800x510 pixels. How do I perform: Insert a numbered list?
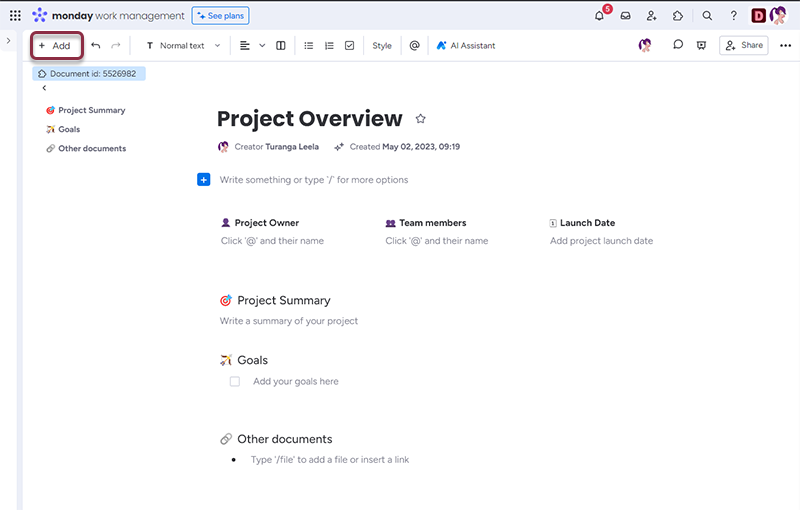329,46
